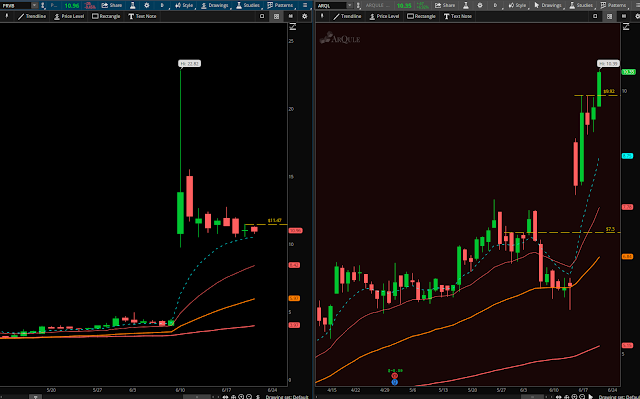Click the blue event marker under earnings icon
The height and width of the screenshot is (399, 640).
(394, 382)
